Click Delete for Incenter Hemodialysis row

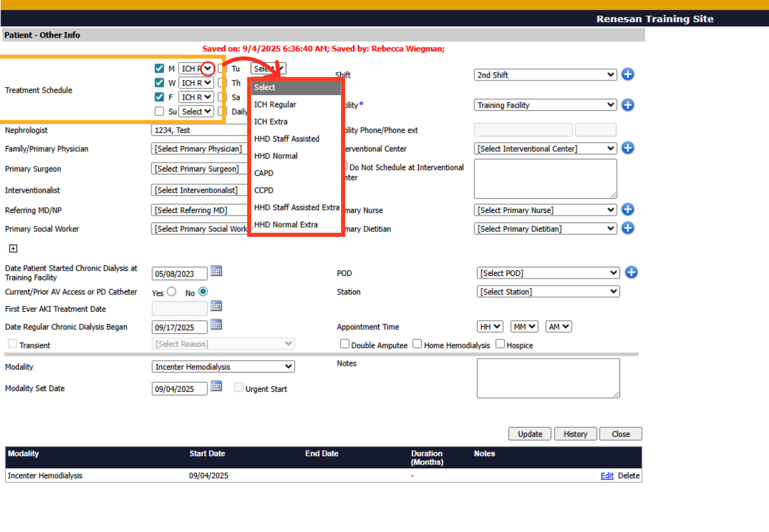629,476
